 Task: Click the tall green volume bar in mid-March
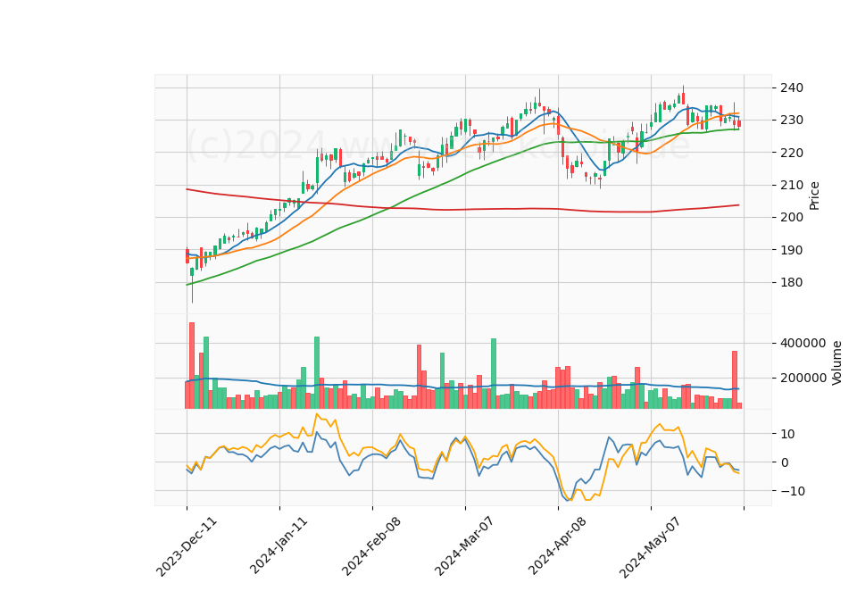[494, 373]
